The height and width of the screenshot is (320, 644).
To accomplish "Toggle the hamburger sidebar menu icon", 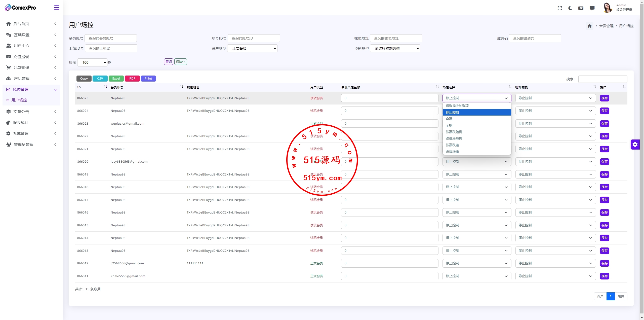I will pos(57,8).
